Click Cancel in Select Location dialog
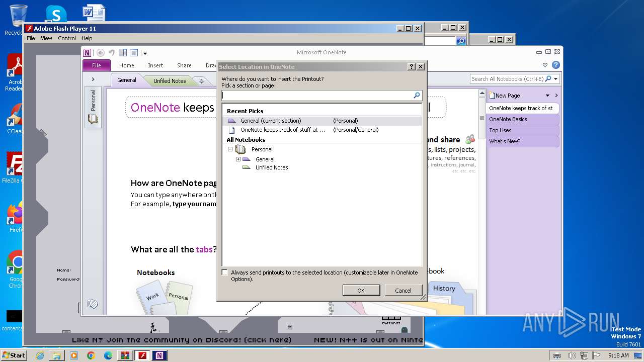This screenshot has width=644, height=362. [403, 290]
